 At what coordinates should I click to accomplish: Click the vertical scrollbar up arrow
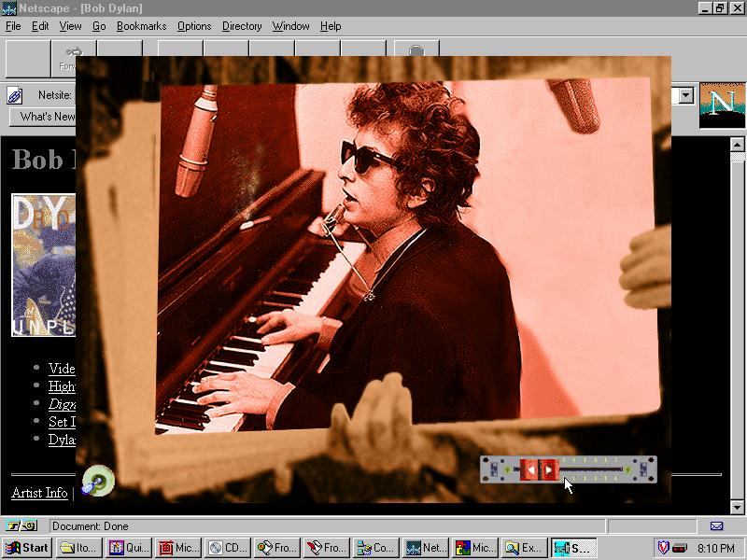point(737,145)
